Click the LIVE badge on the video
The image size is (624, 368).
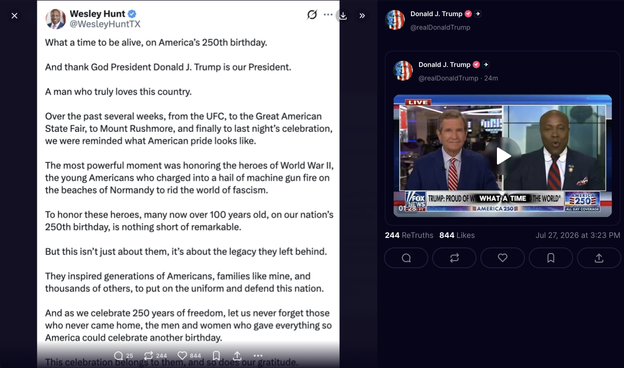click(418, 102)
